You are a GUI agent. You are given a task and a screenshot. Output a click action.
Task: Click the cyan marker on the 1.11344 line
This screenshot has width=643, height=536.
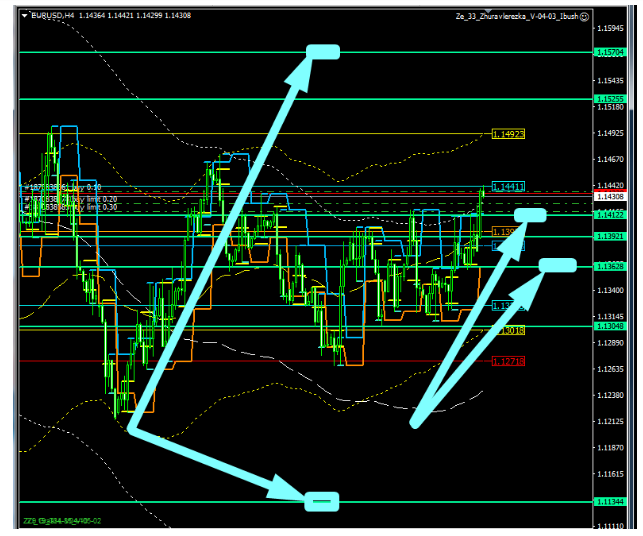coord(322,501)
